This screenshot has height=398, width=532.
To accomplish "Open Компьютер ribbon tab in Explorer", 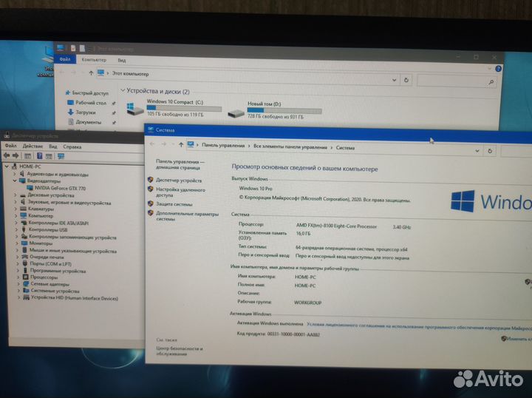I will point(94,60).
